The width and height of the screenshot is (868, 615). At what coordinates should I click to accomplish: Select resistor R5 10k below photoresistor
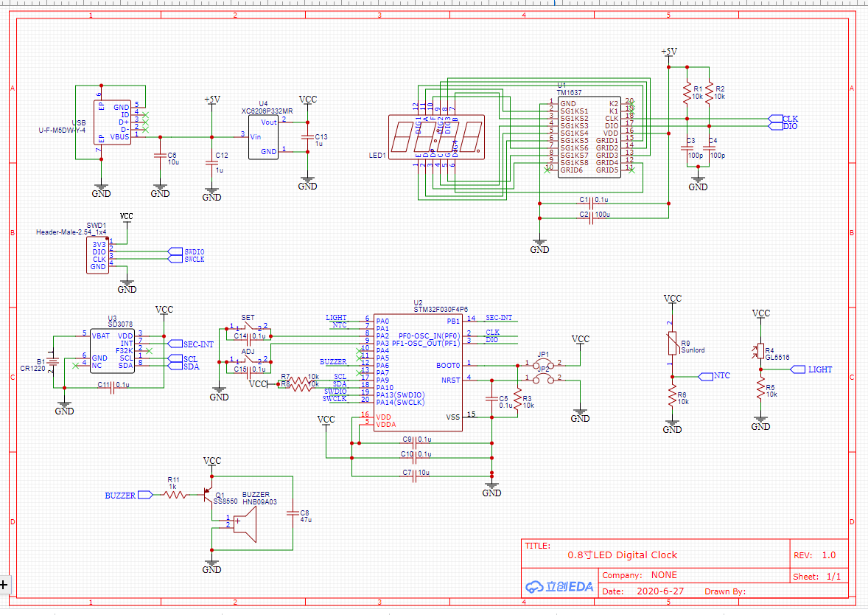[760, 389]
